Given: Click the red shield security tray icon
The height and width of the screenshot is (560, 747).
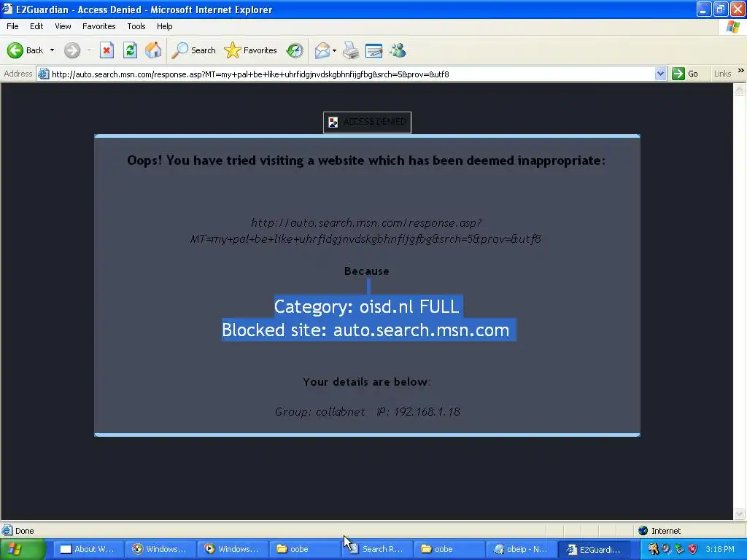Looking at the screenshot, I should (x=693, y=549).
